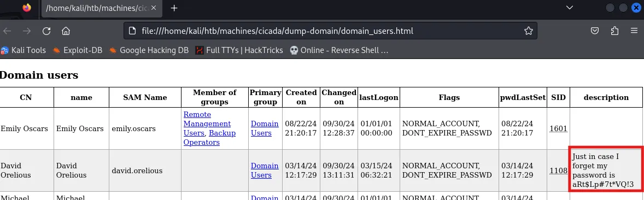
Task: Click the Flags column header
Action: coord(449,97)
